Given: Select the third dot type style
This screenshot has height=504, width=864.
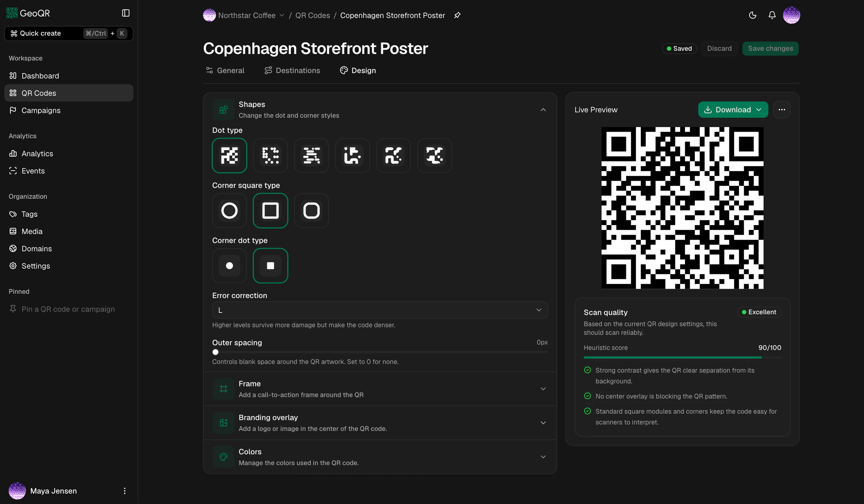Looking at the screenshot, I should point(311,156).
